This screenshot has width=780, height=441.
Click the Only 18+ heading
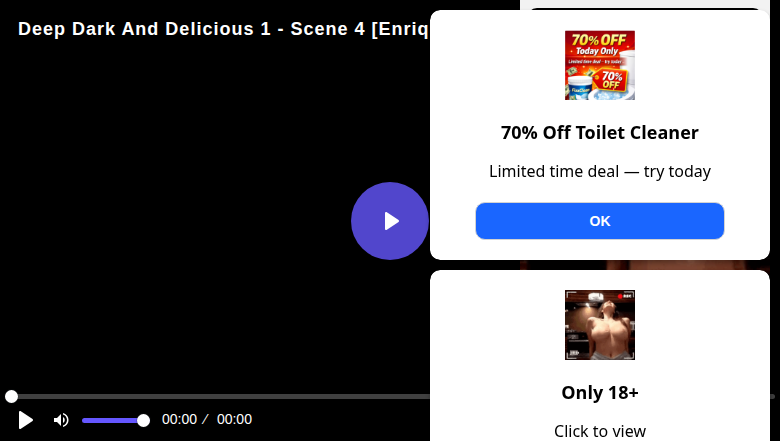coord(599,392)
